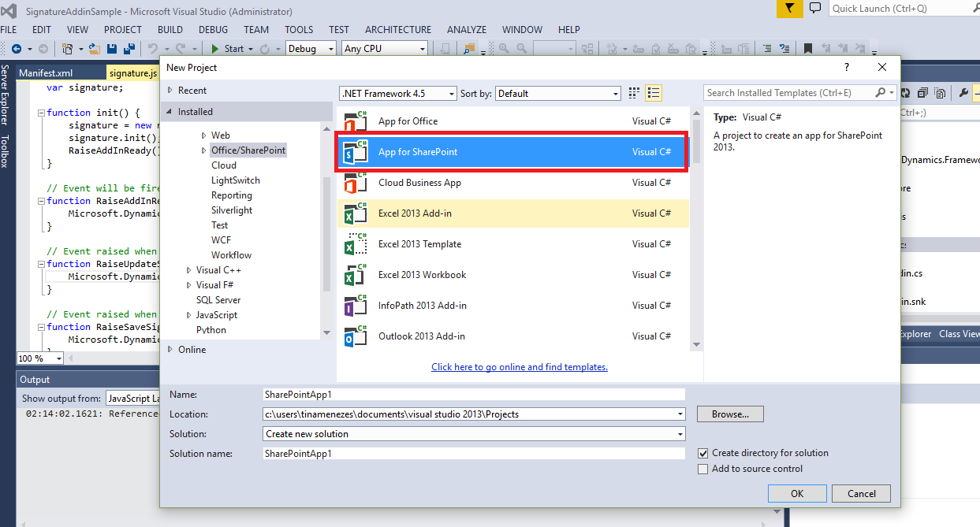Click the App for Office template icon
This screenshot has width=980, height=527.
356,121
